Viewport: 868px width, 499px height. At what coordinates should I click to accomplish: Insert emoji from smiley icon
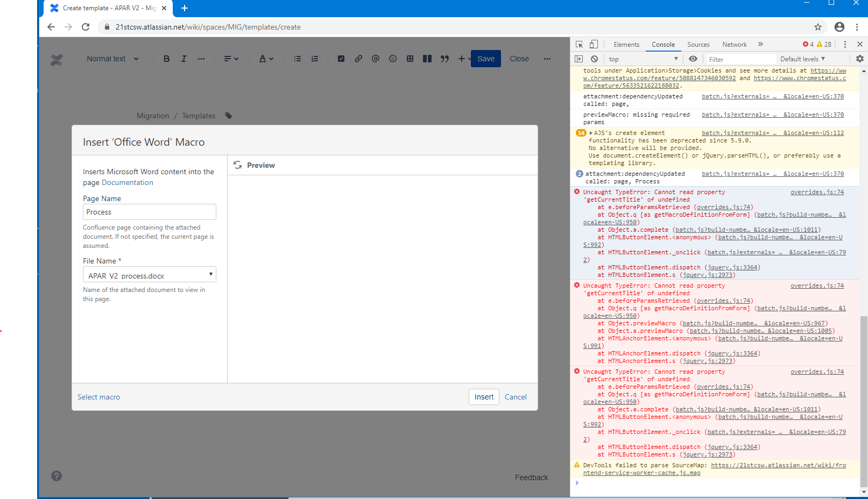(x=393, y=59)
